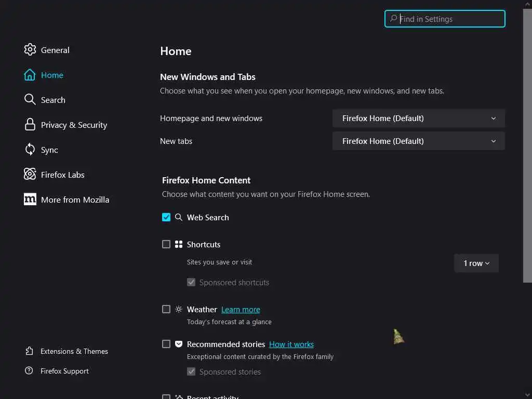Screen dimensions: 532x399
Task: Click the More from Mozilla icon
Action: 30,199
